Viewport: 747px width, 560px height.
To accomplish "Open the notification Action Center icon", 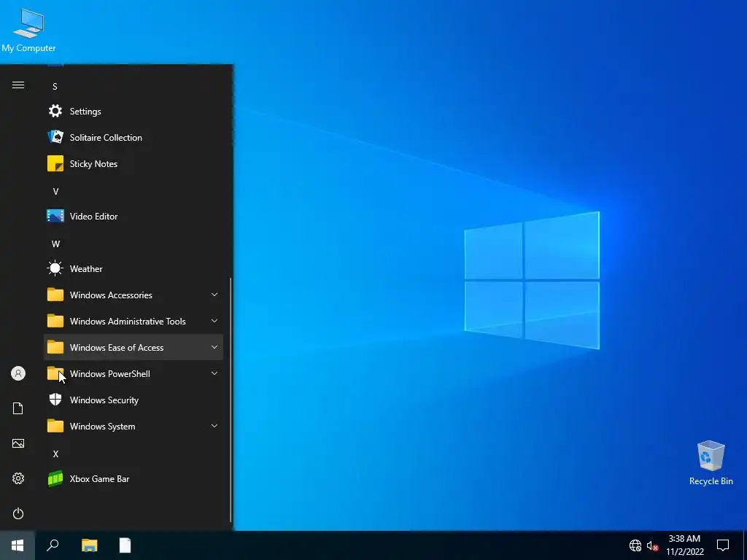I will (x=723, y=545).
